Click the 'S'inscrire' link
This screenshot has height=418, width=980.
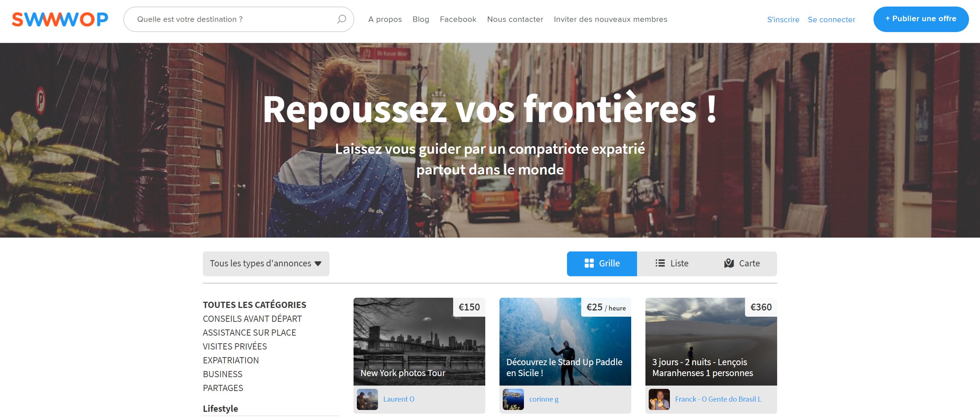coord(783,20)
